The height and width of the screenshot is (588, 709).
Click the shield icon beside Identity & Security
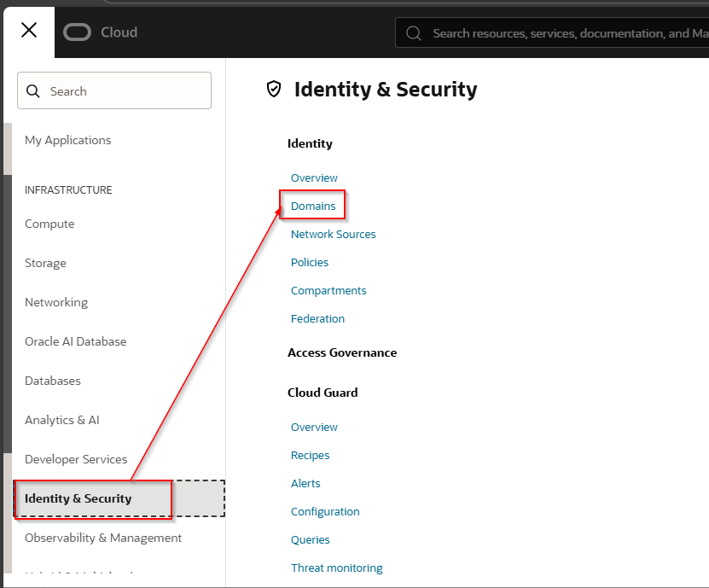tap(274, 89)
